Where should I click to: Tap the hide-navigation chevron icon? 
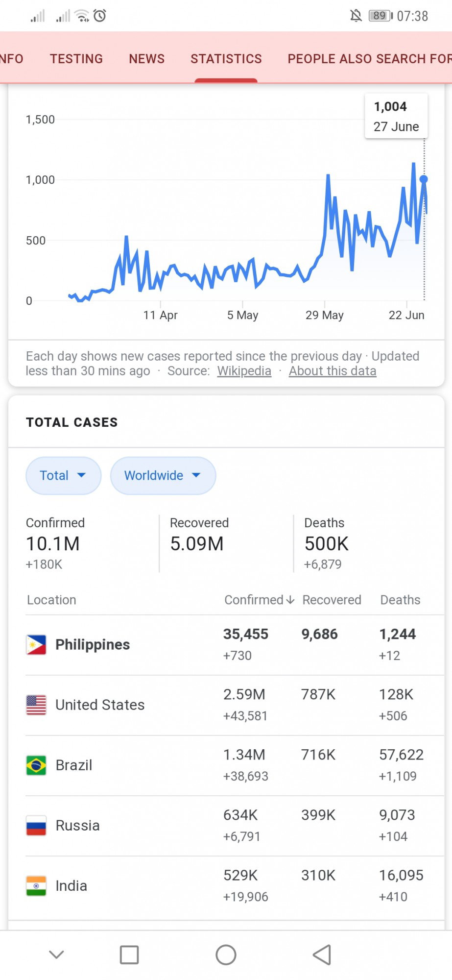(57, 954)
